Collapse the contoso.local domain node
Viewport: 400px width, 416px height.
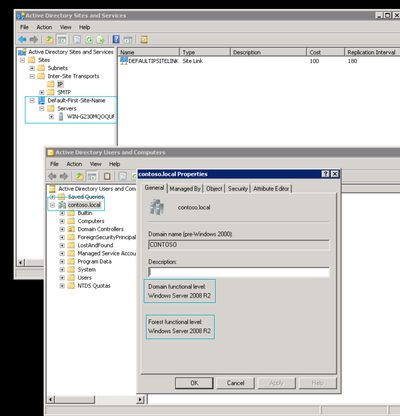point(52,205)
